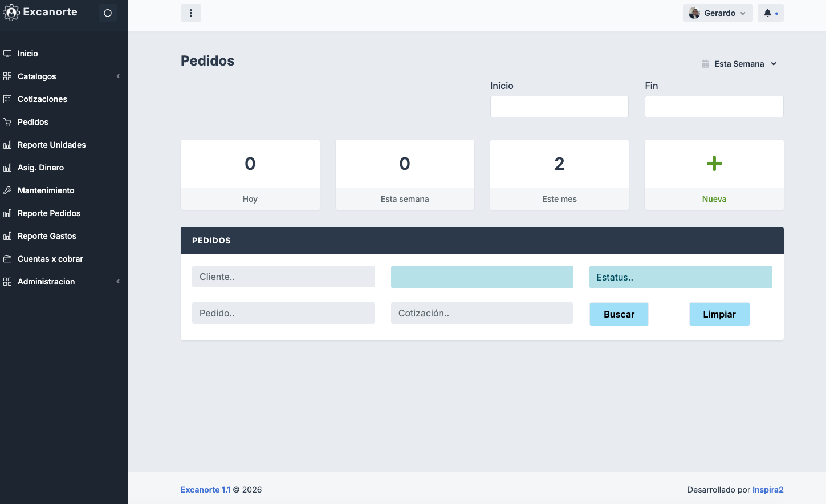Click the Limpiar button

point(719,314)
